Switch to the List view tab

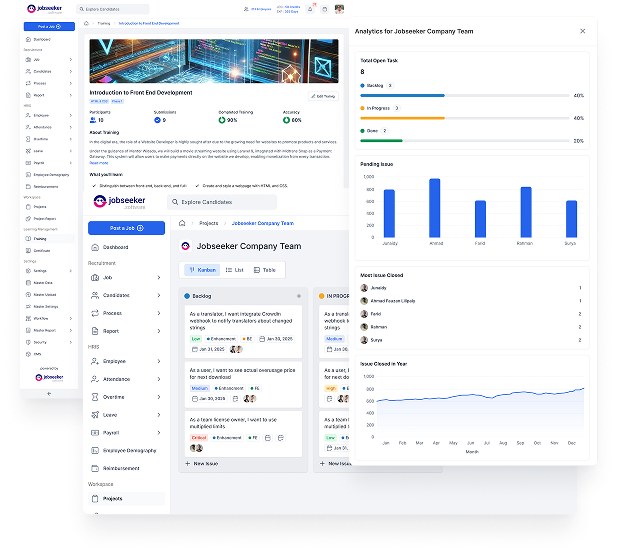click(x=233, y=270)
